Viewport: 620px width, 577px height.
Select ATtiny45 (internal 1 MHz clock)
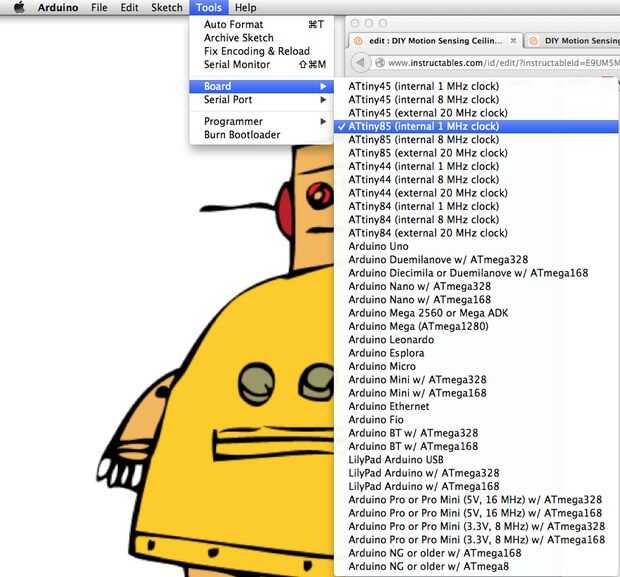(x=476, y=86)
